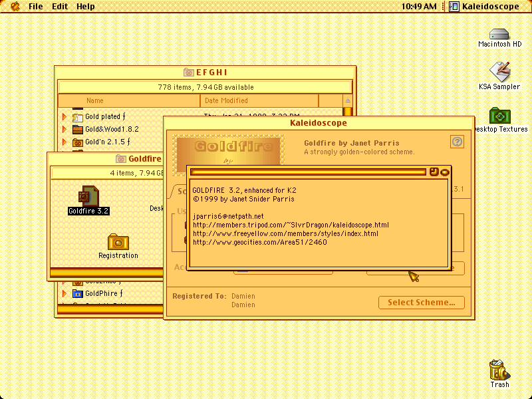
Task: Click the question-mark help icon in Kaleidoscope
Action: 457,142
